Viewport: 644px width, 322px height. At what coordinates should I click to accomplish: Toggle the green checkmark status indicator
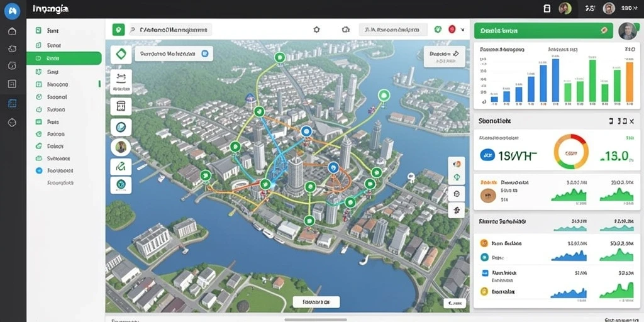pyautogui.click(x=438, y=30)
